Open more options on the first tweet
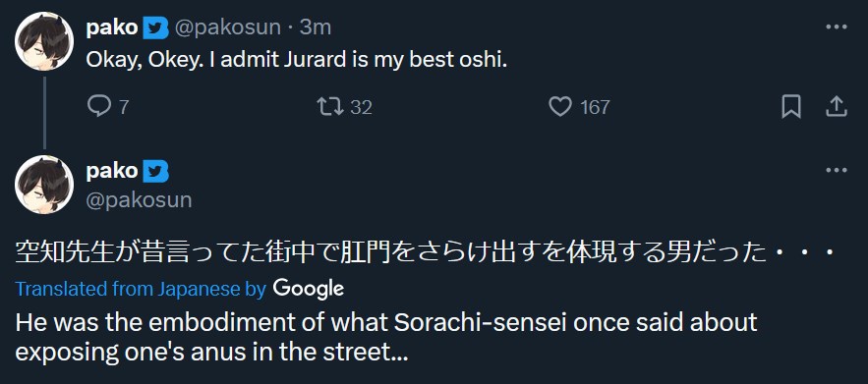 point(836,27)
